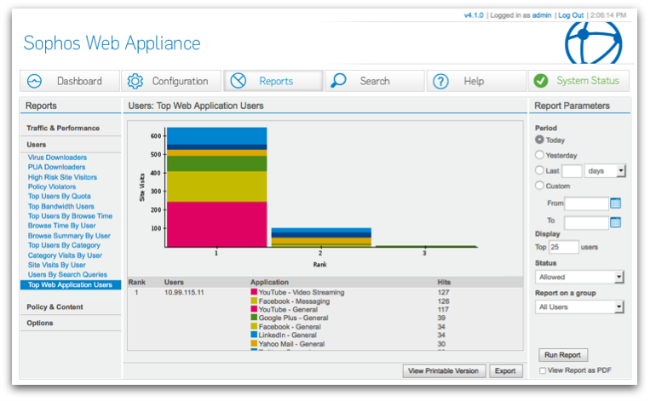Screen dimensions: 650x401
Task: Open Category Visits By User report
Action: 65,255
